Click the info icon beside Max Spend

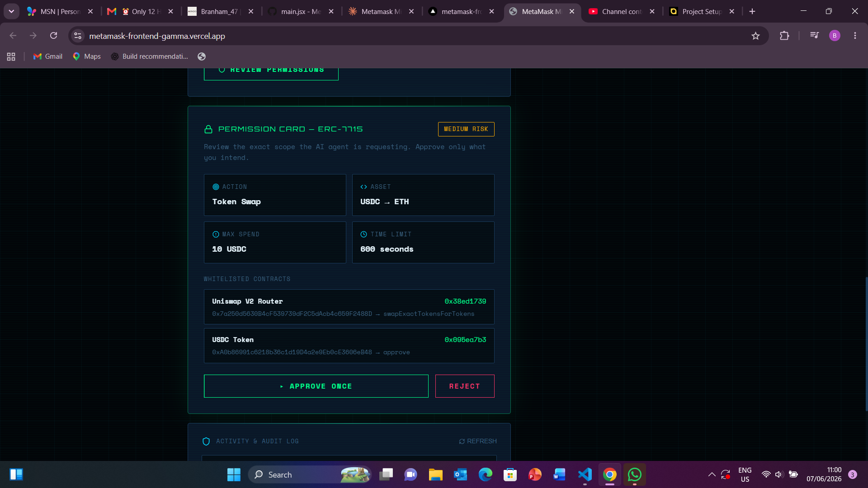(216, 235)
